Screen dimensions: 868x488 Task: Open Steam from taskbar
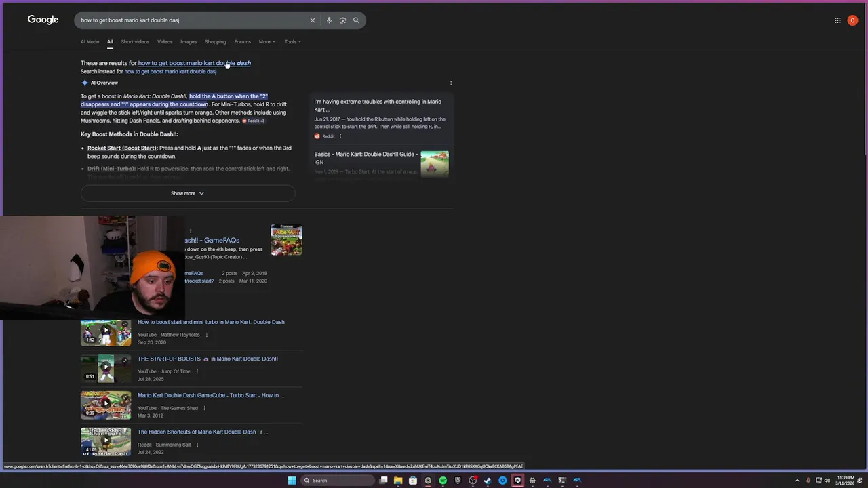pos(488,481)
